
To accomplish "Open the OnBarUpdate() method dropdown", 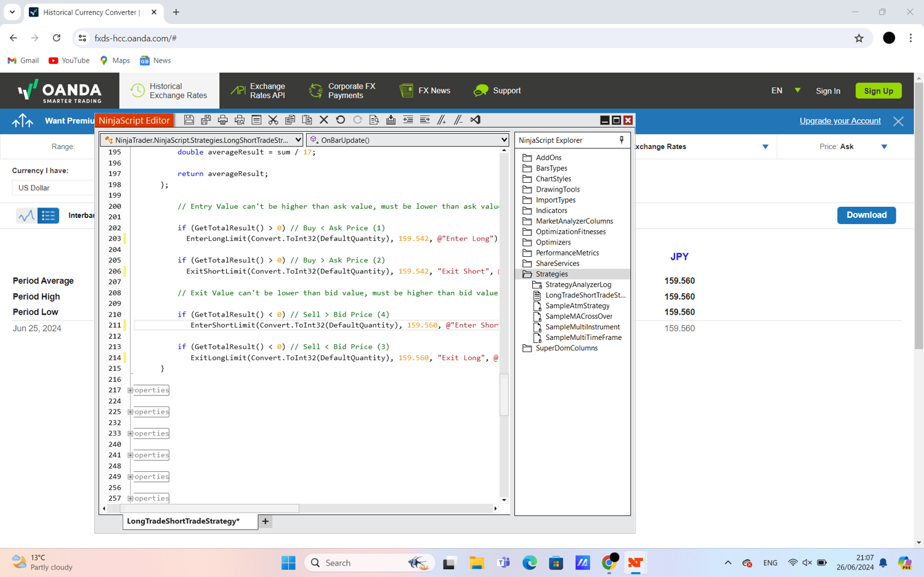I will (408, 140).
